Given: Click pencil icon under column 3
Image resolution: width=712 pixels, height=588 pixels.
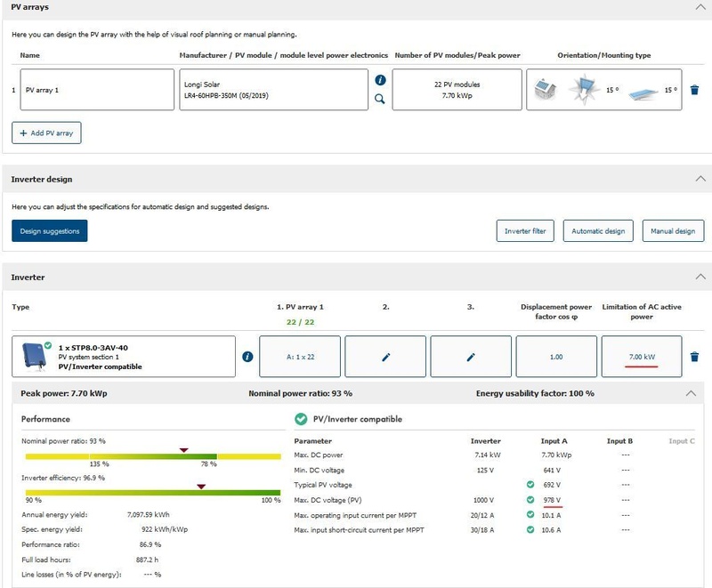Looking at the screenshot, I should coord(471,357).
